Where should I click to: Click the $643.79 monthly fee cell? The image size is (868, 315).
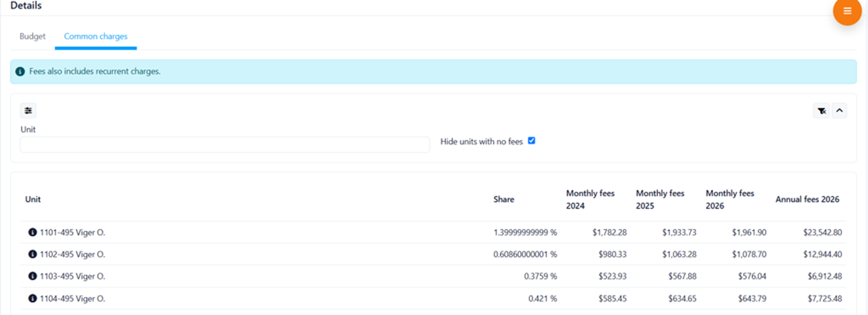pos(753,299)
